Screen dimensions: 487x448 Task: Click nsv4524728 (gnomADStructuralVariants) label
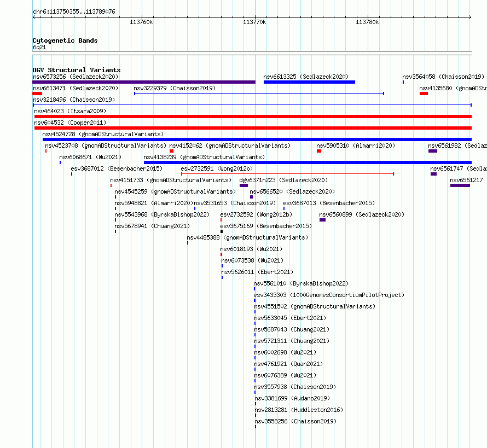click(x=103, y=134)
